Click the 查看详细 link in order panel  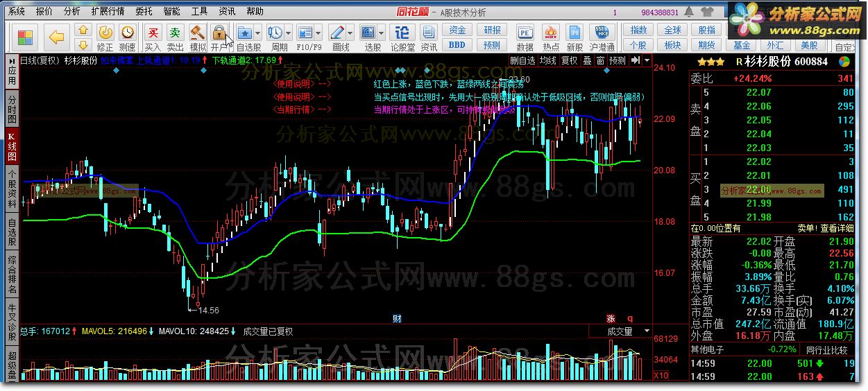coord(837,228)
